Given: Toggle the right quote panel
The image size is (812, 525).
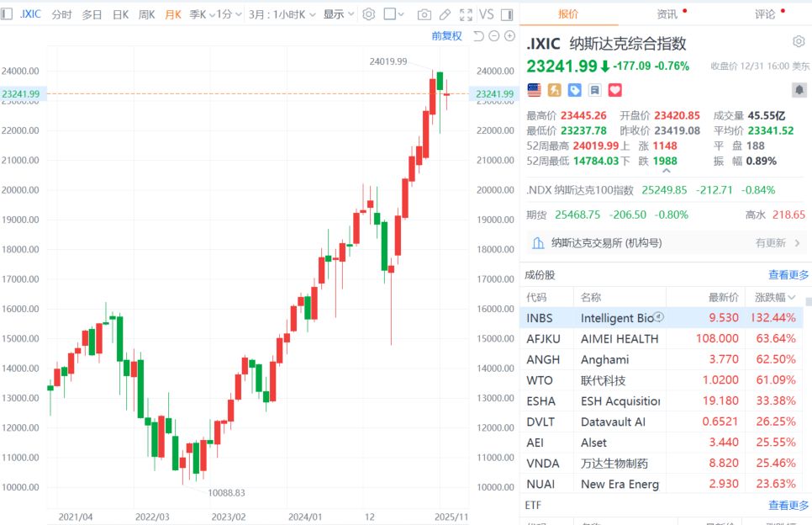Looking at the screenshot, I should pyautogui.click(x=506, y=14).
